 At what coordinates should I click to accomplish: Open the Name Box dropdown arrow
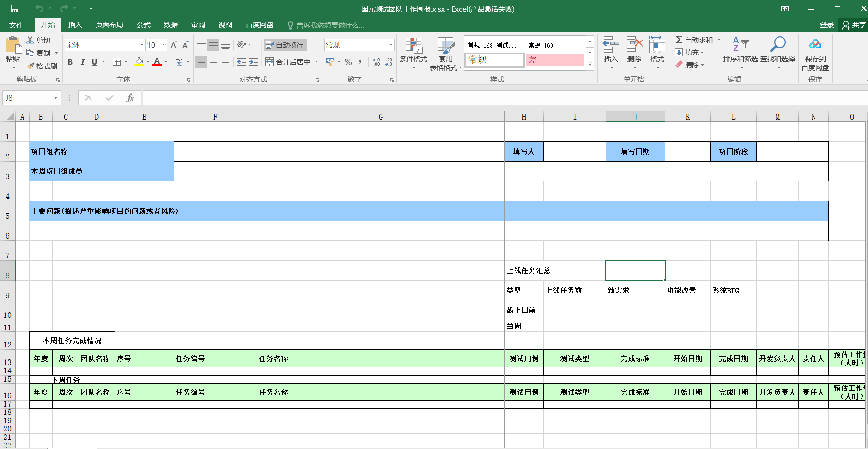click(x=55, y=98)
